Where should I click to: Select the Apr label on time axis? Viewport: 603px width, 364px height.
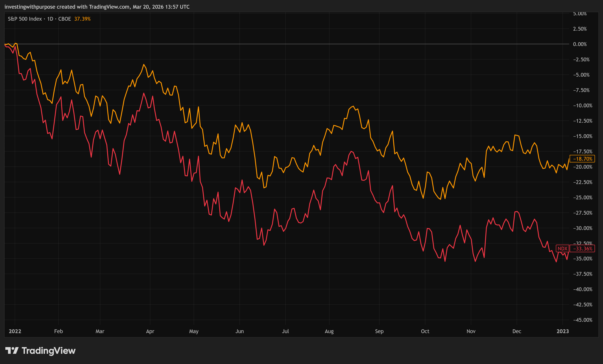click(x=150, y=331)
